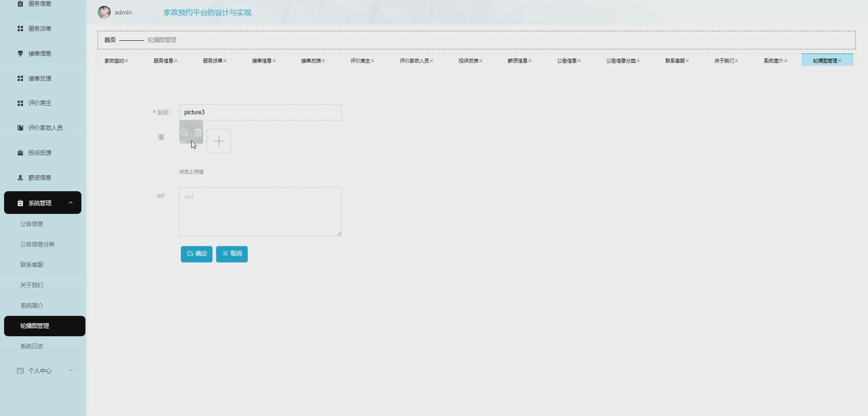This screenshot has height=416, width=868.
Task: Close the 公告信息分类 tab
Action: [x=638, y=61]
